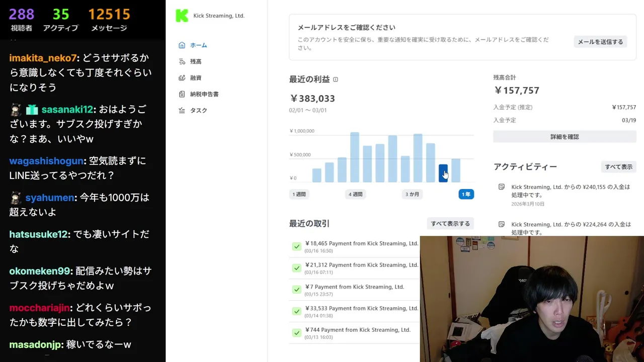Click the ¥33,533 Payment from Kick Streaming row

point(354,311)
